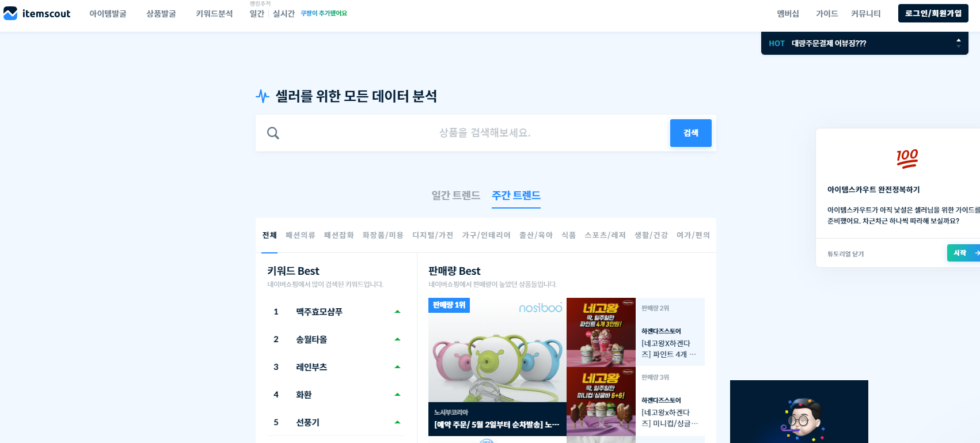Close tutorial via 튜토리얼 닫기 link
Viewport: 980px width, 443px height.
(845, 254)
